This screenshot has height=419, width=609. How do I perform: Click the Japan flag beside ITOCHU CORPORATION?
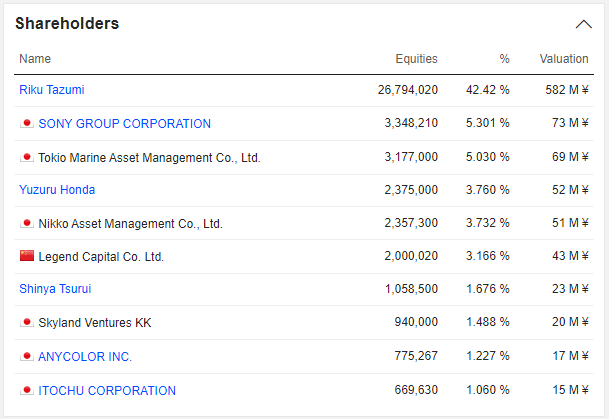point(27,391)
